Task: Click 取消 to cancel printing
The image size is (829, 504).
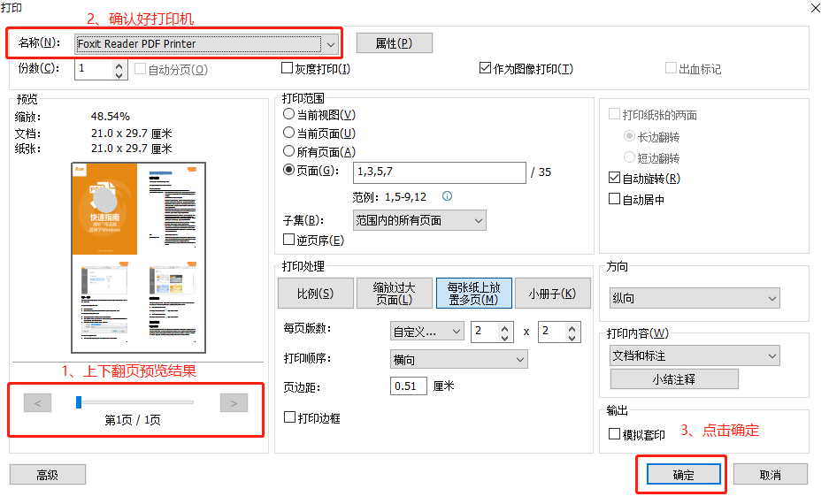Action: tap(770, 475)
